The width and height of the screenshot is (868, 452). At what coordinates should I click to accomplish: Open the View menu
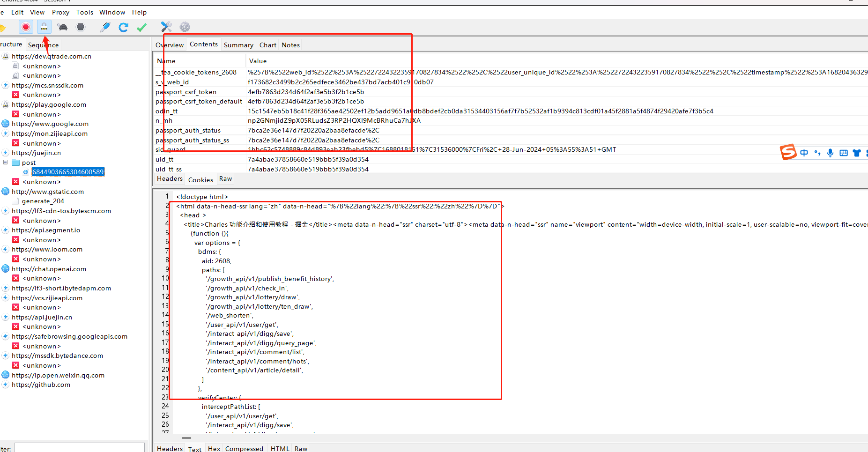tap(37, 12)
